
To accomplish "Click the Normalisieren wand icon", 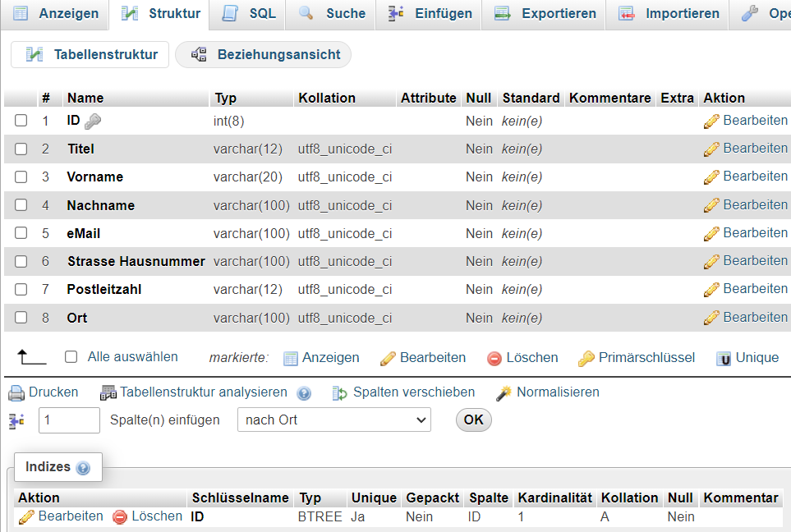I will (x=504, y=393).
